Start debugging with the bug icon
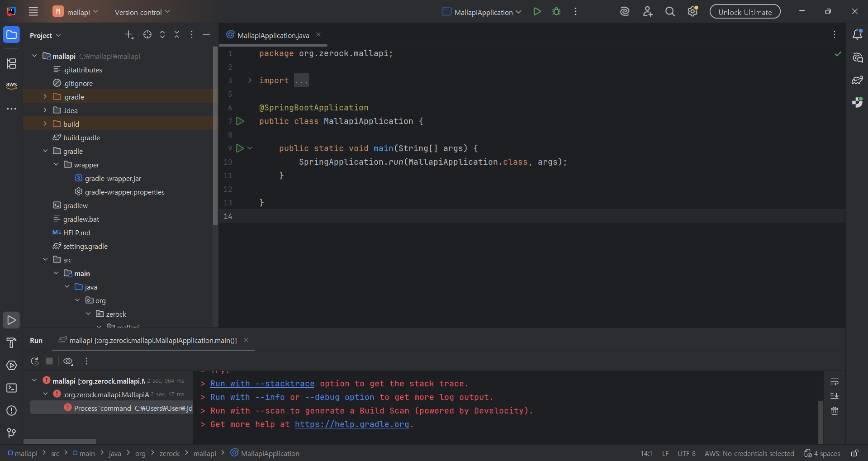The width and height of the screenshot is (868, 461). click(556, 12)
